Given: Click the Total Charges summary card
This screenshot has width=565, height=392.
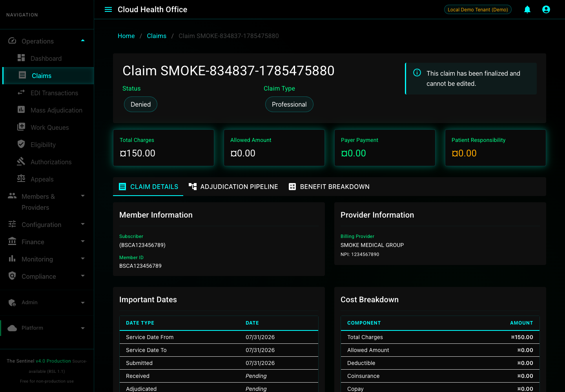Looking at the screenshot, I should pos(164,148).
